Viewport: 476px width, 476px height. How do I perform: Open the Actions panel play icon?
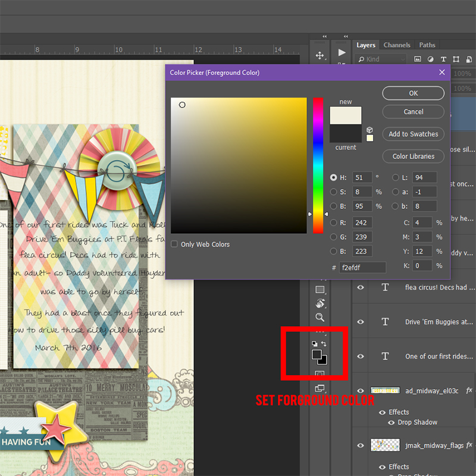pos(342,52)
